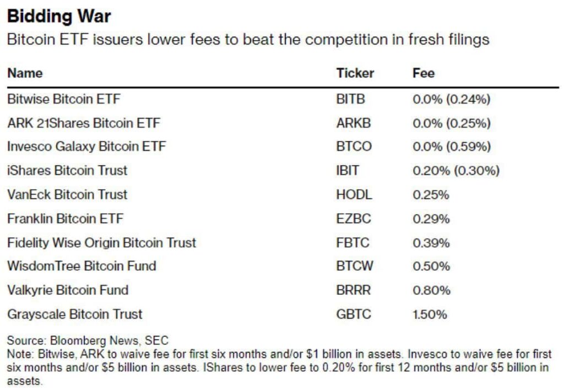Screen dimensions: 564x392
Task: Click the "Source: Bloomberg News, SEC" line
Action: [x=88, y=341]
